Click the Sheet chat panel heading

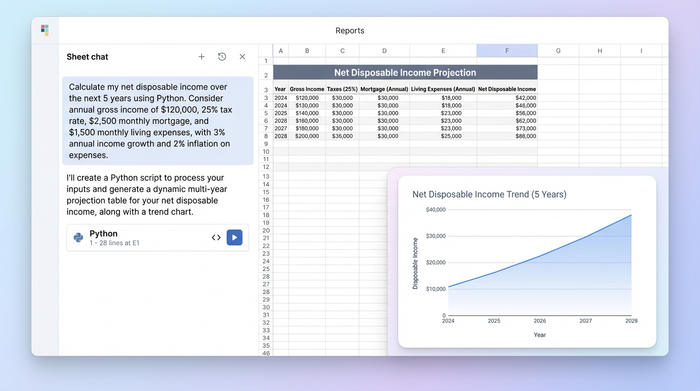pos(88,57)
